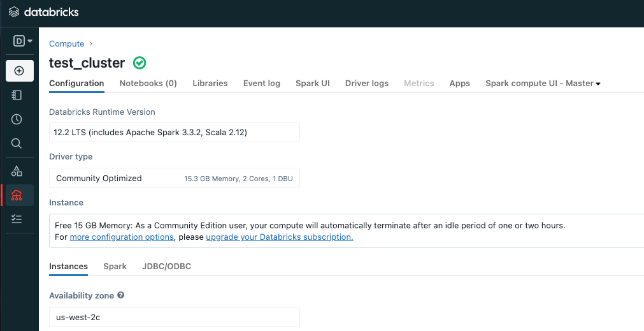
Task: Click the Driver type label
Action: point(71,157)
